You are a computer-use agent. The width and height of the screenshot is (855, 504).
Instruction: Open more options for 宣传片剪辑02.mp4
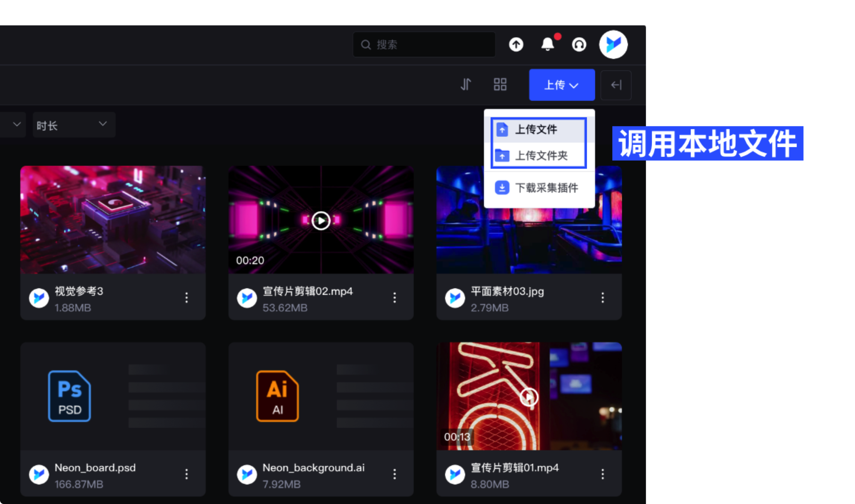coord(395,298)
